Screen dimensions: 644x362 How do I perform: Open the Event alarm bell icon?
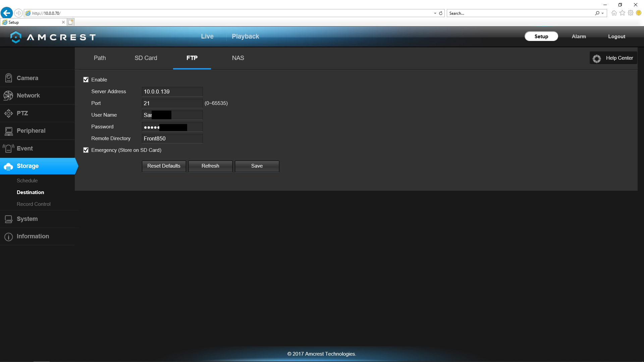click(x=8, y=148)
